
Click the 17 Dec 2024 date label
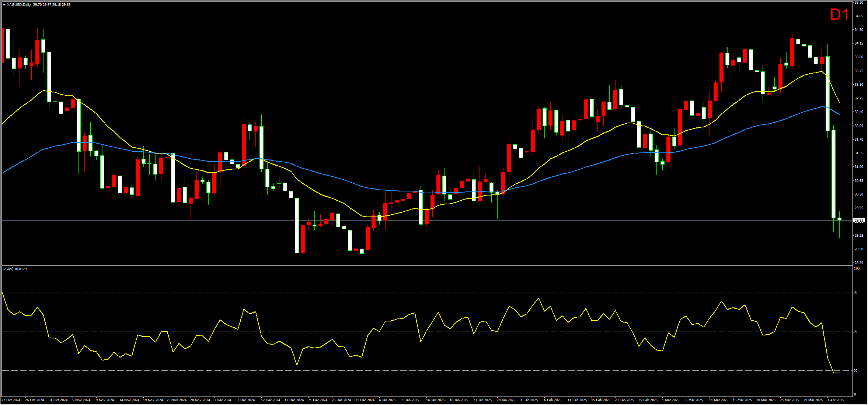[294, 400]
